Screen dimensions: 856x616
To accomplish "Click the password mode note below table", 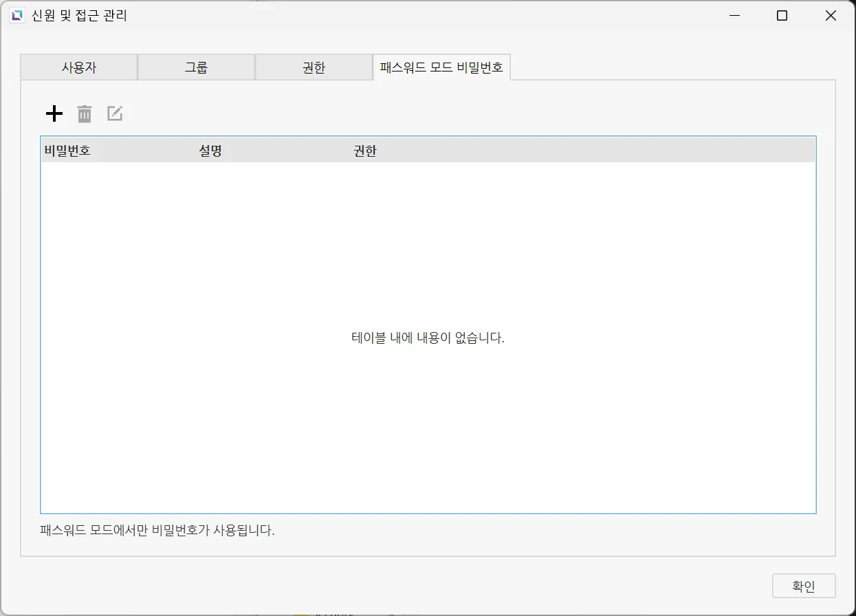I will 157,531.
